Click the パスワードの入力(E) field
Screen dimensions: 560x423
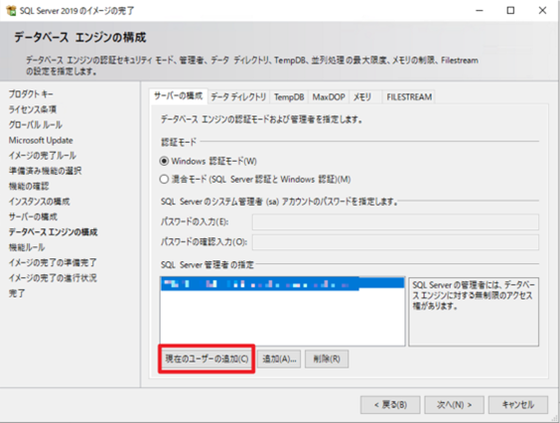[395, 222]
